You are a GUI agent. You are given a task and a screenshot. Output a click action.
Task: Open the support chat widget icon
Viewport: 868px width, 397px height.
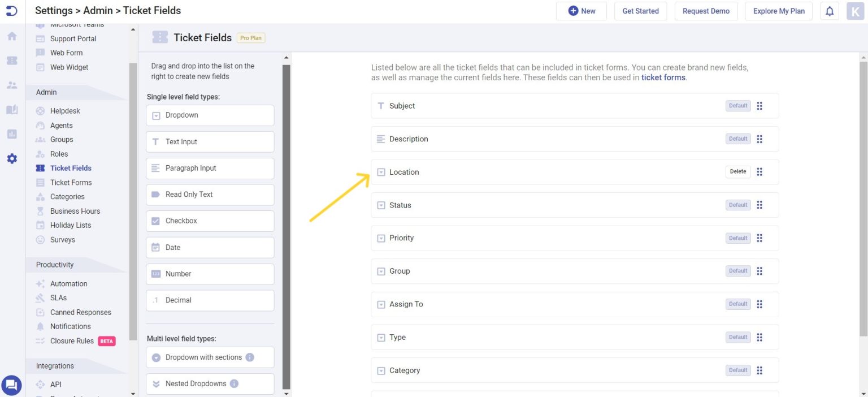[11, 385]
